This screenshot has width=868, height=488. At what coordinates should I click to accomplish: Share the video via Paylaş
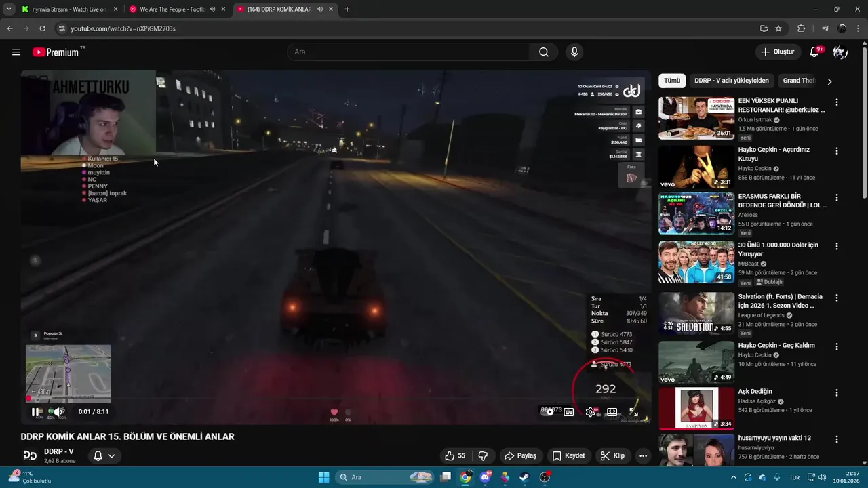coord(520,455)
